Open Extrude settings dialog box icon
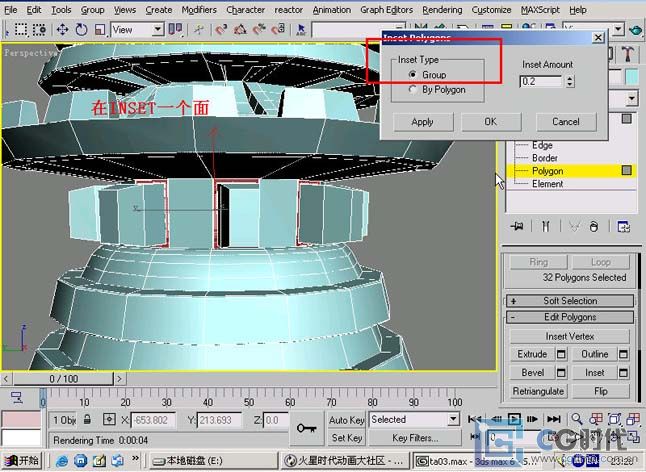This screenshot has height=472, width=646. [x=561, y=354]
